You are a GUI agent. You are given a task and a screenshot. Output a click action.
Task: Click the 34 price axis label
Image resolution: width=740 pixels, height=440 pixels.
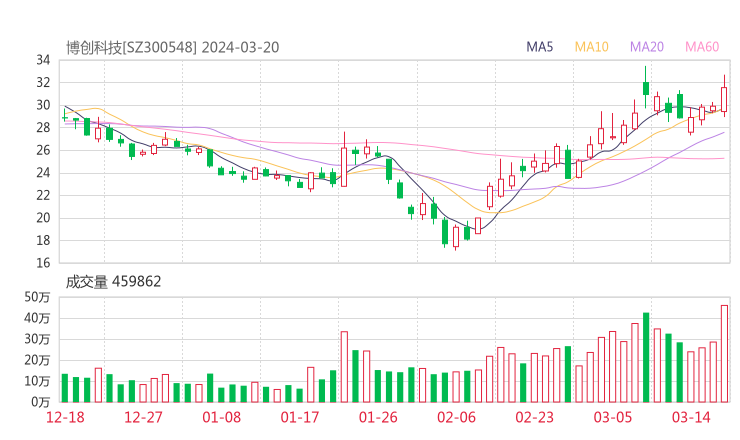[x=43, y=60]
